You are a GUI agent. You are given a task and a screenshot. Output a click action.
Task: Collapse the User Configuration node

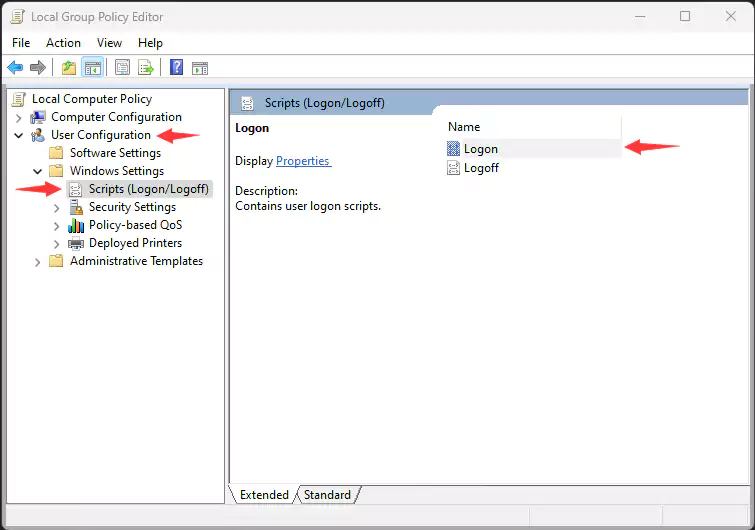pos(19,135)
